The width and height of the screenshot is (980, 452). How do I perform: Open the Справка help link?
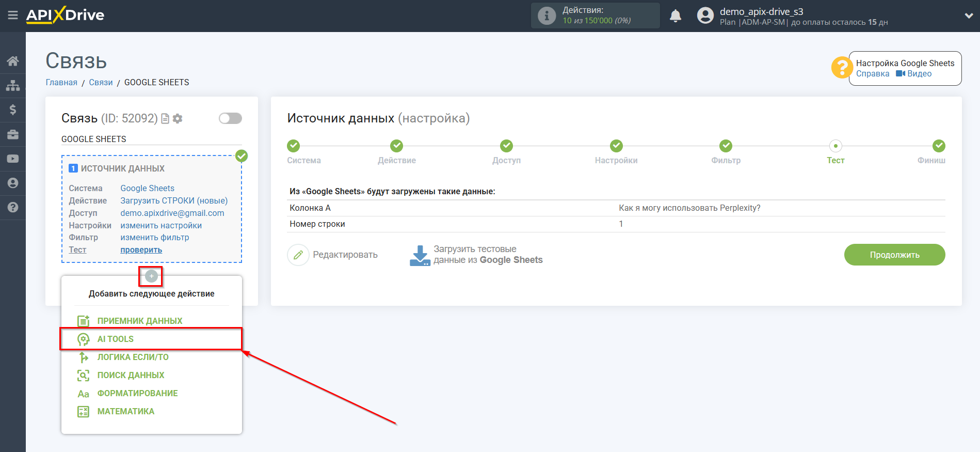click(873, 74)
